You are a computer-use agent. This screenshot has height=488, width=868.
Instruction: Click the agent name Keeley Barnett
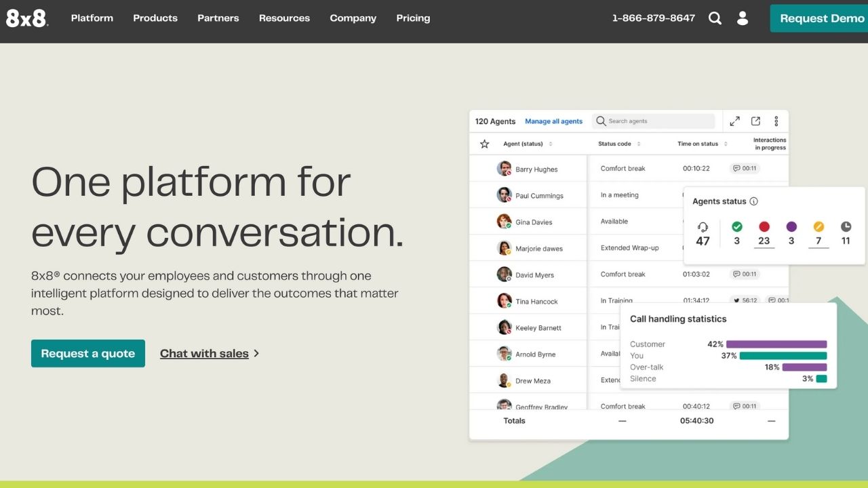538,328
